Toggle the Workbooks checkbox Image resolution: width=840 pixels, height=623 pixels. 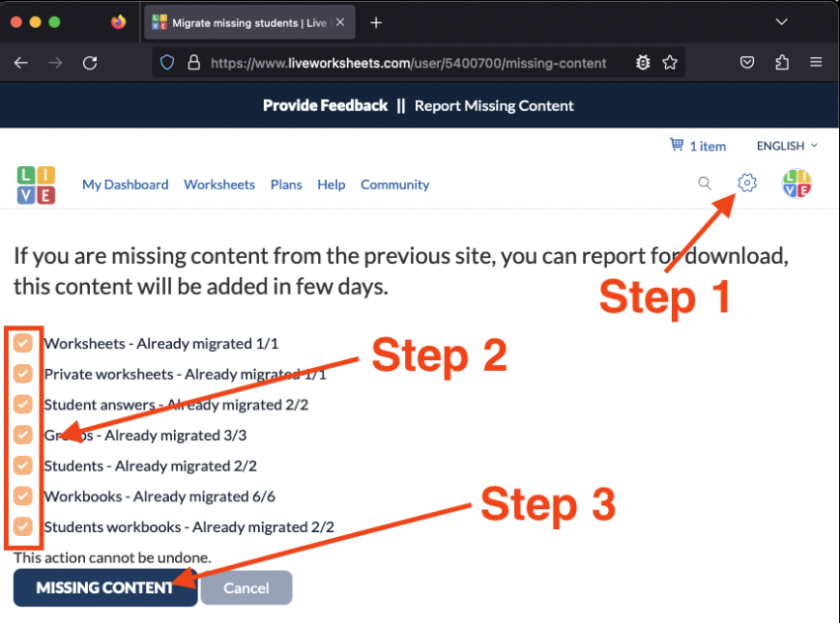pos(23,496)
